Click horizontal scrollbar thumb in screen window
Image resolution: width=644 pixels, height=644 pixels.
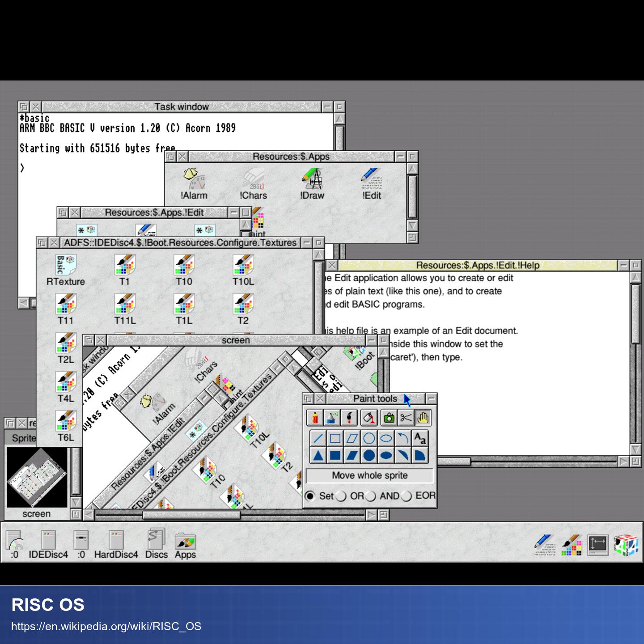191,515
